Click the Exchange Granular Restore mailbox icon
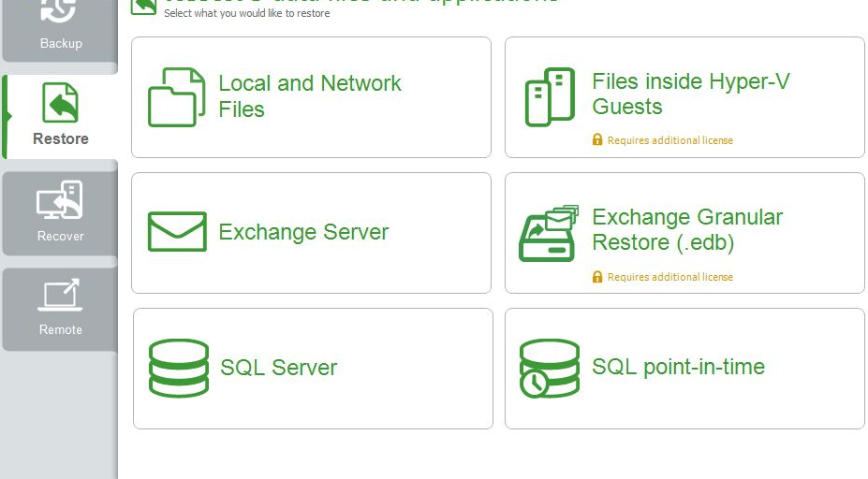Screen dimensions: 868x479 pyautogui.click(x=549, y=233)
